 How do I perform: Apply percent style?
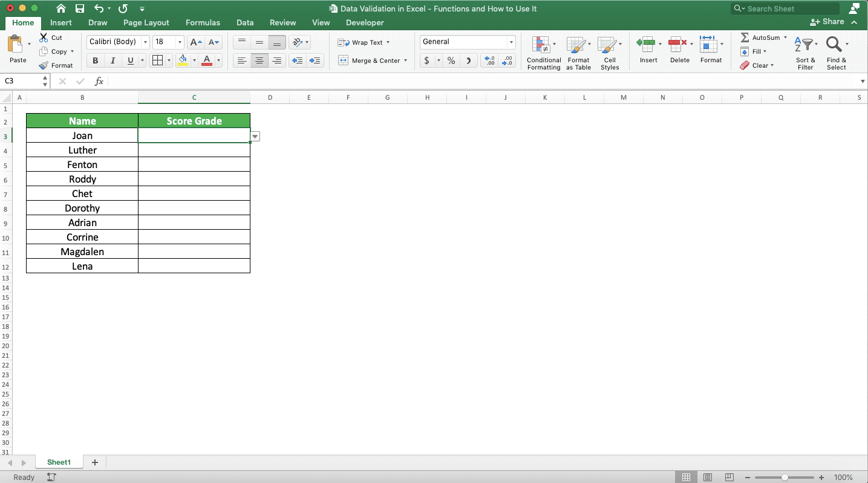(451, 60)
